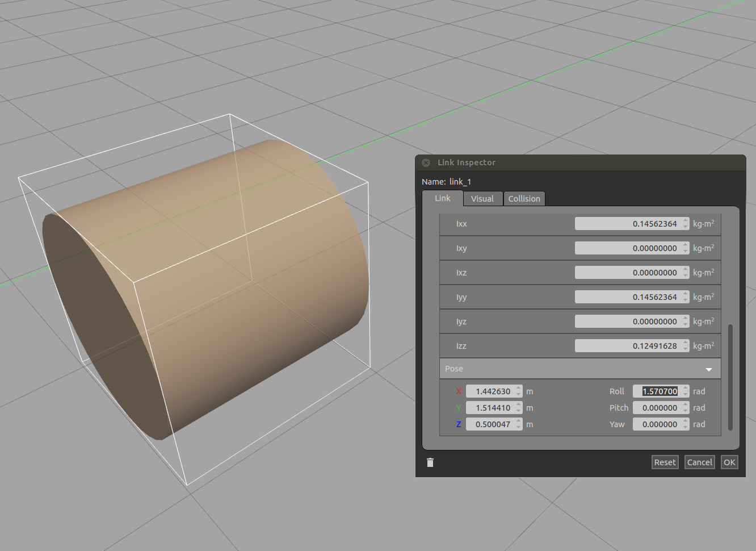Screen dimensions: 756x551
Task: Click the Ixx inertia value field
Action: tap(628, 224)
